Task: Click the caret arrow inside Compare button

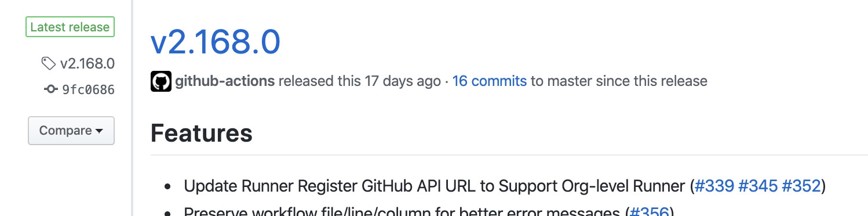Action: 99,131
